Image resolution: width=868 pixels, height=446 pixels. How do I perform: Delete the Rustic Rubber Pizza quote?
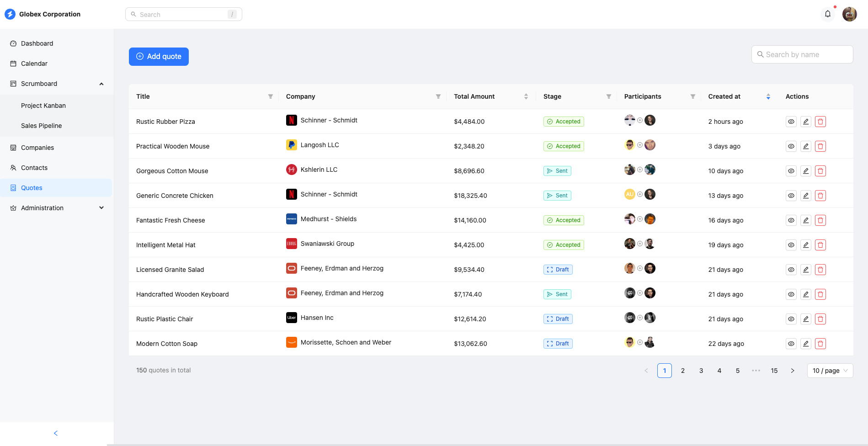[x=820, y=122]
